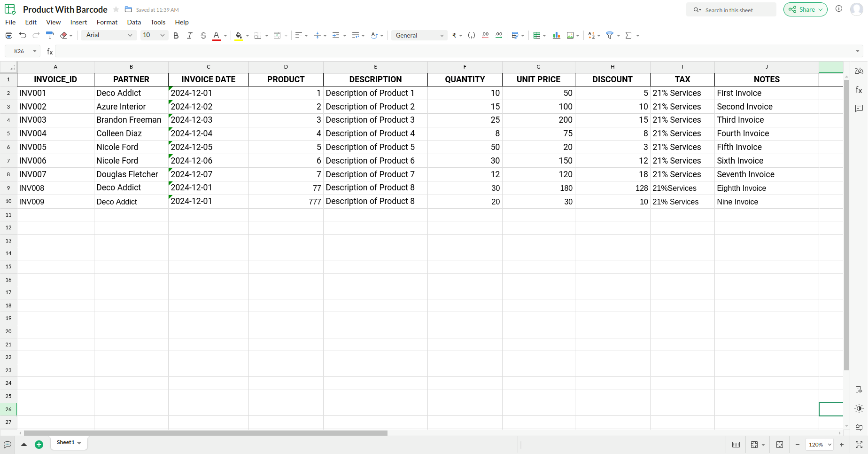The image size is (868, 454).
Task: Click the Redo arrow icon
Action: 36,35
